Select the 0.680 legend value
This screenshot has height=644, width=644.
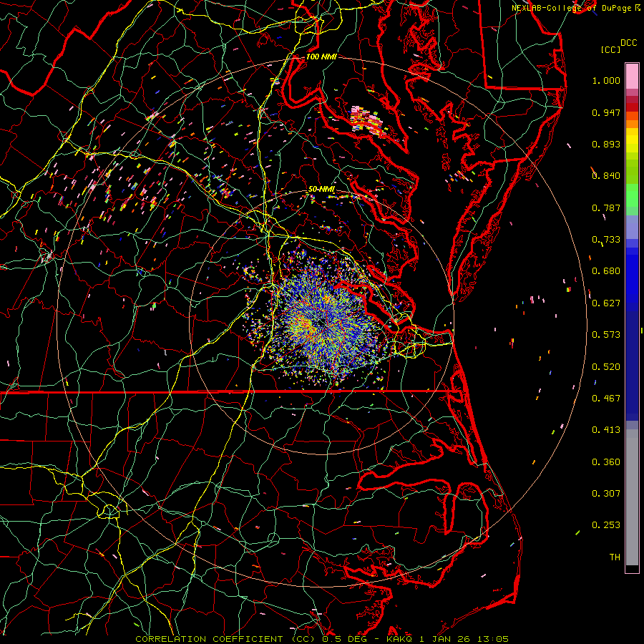point(606,271)
